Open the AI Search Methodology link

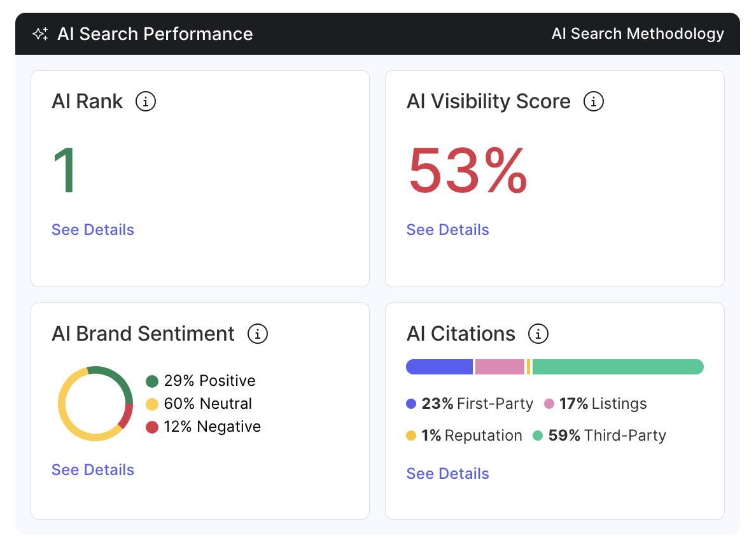[638, 34]
